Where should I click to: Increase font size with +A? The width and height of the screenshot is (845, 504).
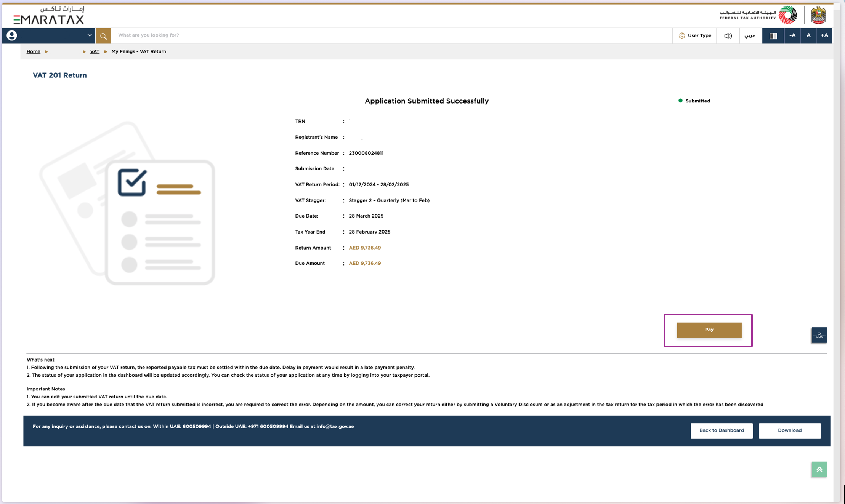click(x=824, y=35)
